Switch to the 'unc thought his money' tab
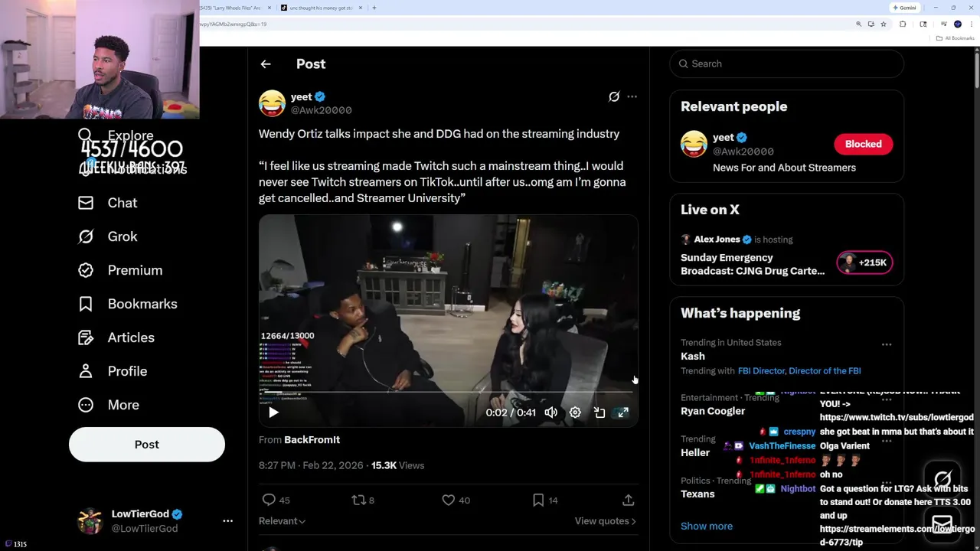The width and height of the screenshot is (980, 551). tap(322, 8)
